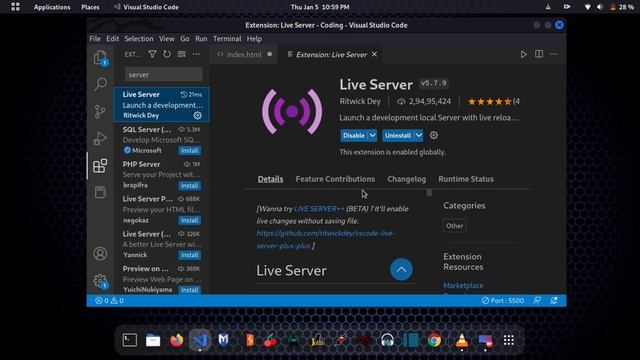Switch to the index.html tab
The width and height of the screenshot is (640, 360).
coord(244,54)
